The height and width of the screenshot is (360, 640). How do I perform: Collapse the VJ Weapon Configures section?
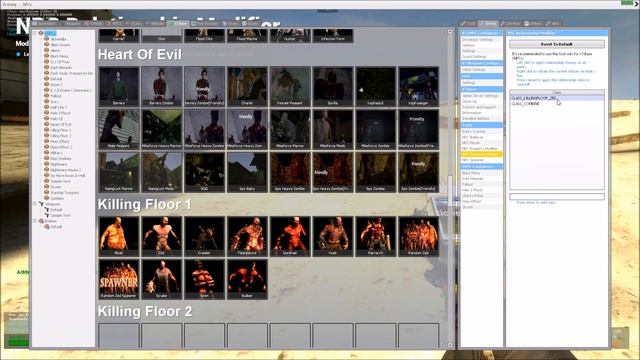482,63
